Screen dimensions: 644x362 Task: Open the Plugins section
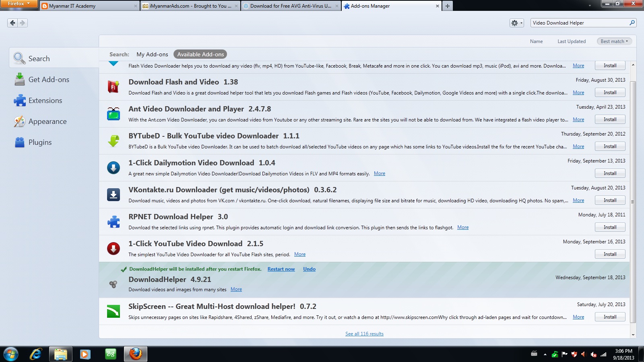click(40, 142)
